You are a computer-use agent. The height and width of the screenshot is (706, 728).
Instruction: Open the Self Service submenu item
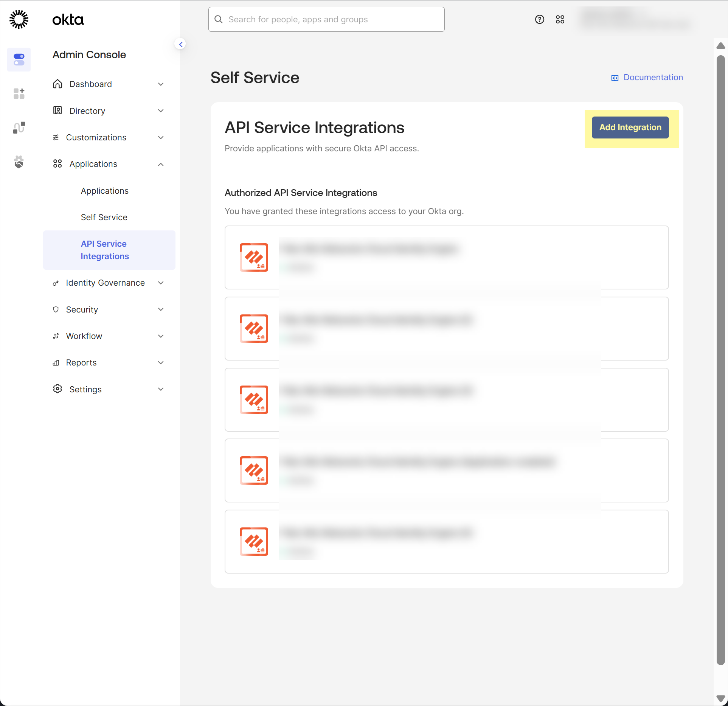[x=104, y=217]
